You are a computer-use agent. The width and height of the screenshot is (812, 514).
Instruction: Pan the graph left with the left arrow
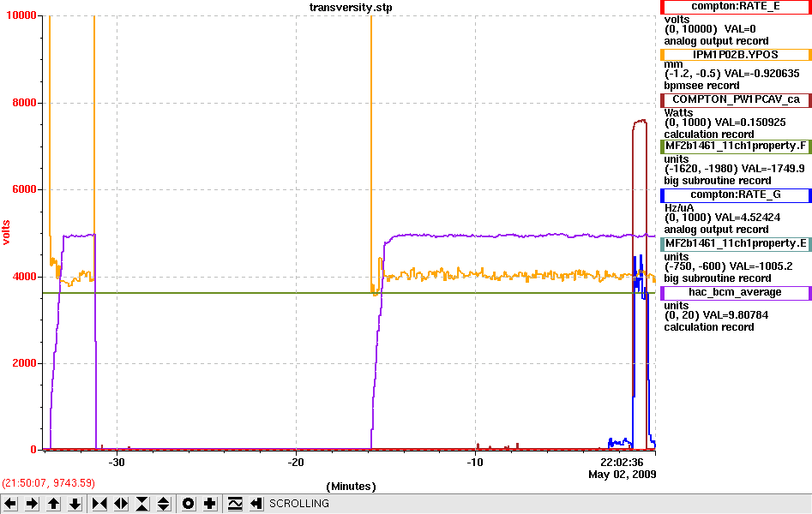[10, 504]
